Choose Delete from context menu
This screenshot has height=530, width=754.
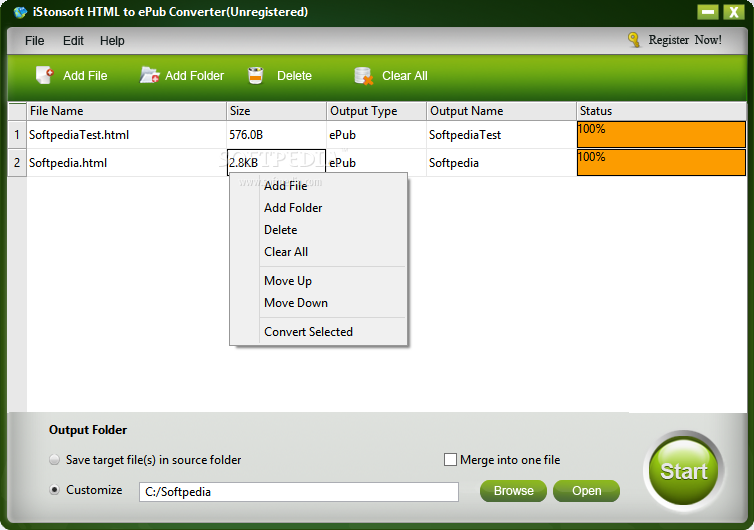click(x=318, y=230)
